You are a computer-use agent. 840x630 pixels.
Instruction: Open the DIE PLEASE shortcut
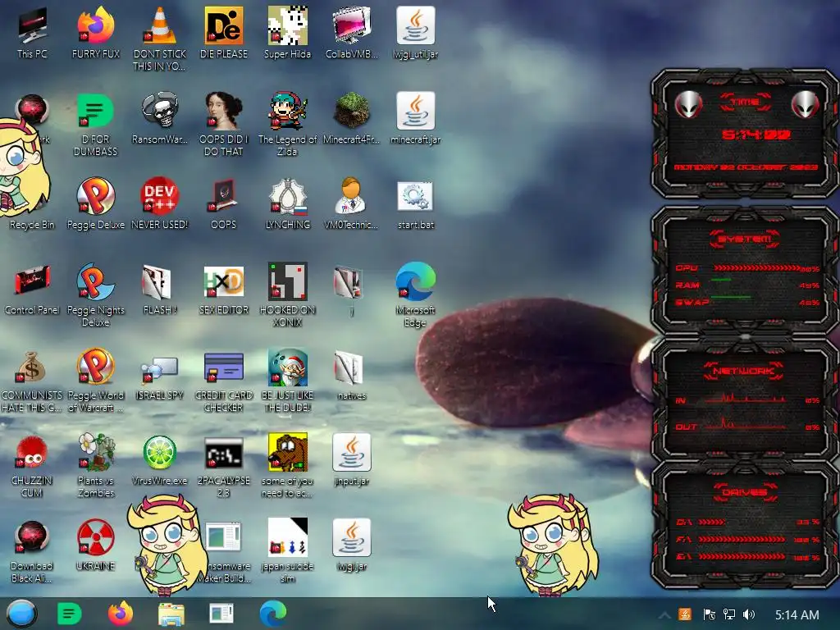[x=223, y=33]
